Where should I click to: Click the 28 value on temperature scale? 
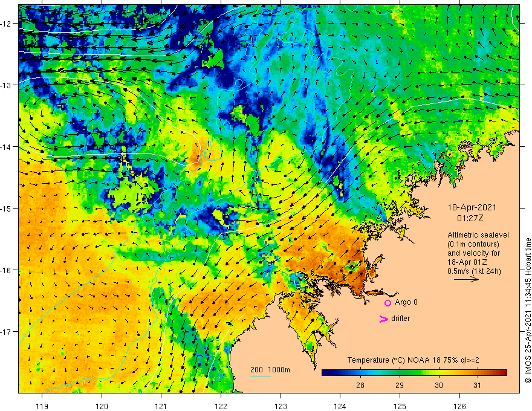(360, 386)
